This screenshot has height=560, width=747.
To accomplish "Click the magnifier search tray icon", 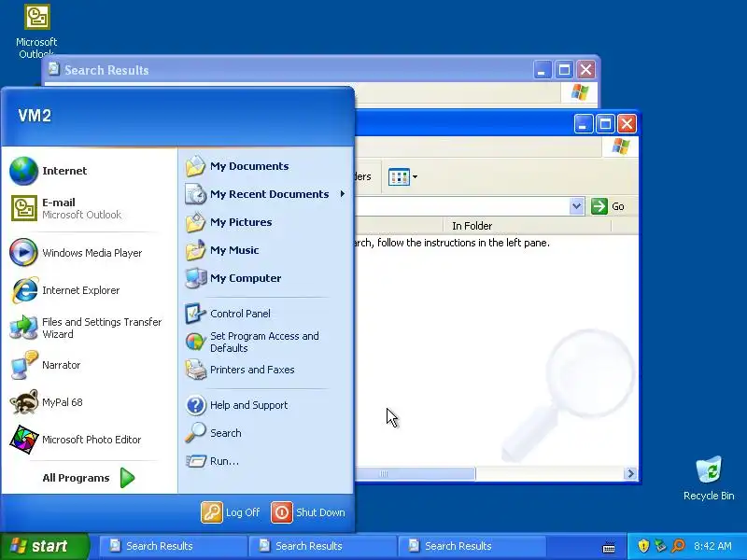I will click(678, 546).
